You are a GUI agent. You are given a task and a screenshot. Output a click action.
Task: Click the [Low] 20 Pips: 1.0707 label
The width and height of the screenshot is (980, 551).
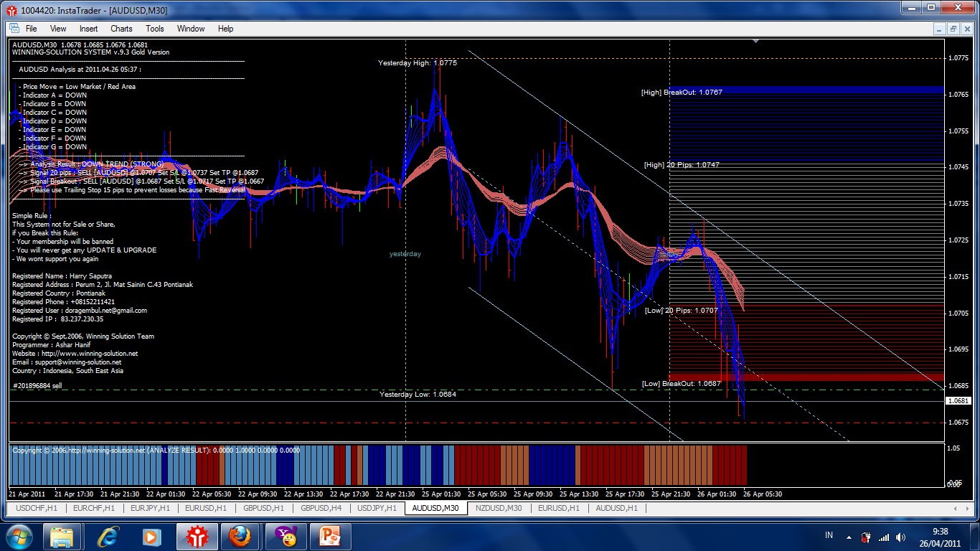tap(681, 311)
